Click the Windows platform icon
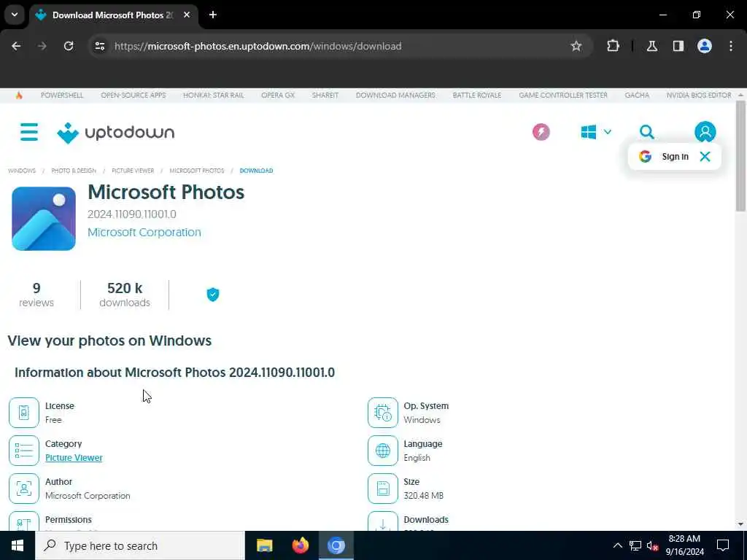Screen dimensions: 747x560 [x=589, y=132]
